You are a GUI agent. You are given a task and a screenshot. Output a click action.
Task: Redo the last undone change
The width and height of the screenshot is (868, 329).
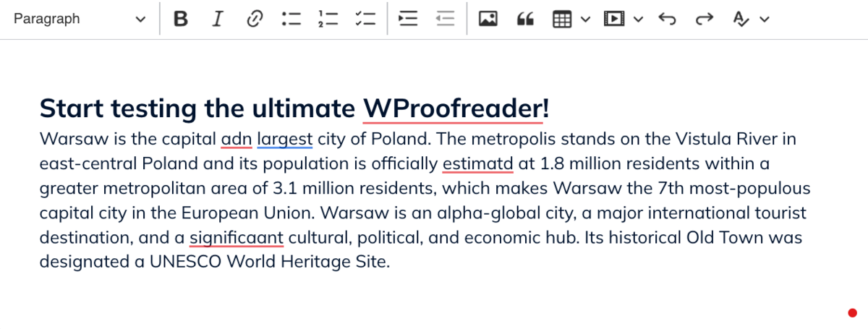[x=703, y=20]
